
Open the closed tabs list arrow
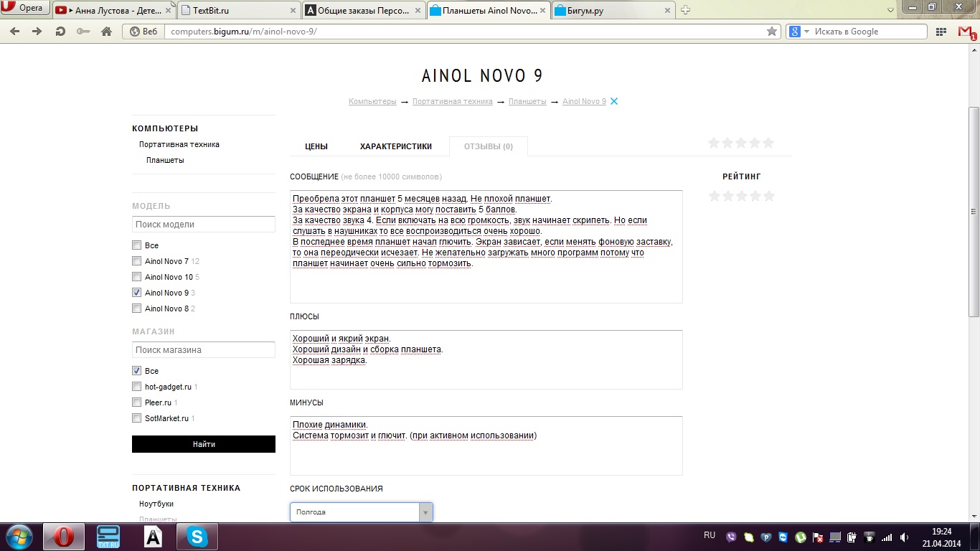[890, 10]
